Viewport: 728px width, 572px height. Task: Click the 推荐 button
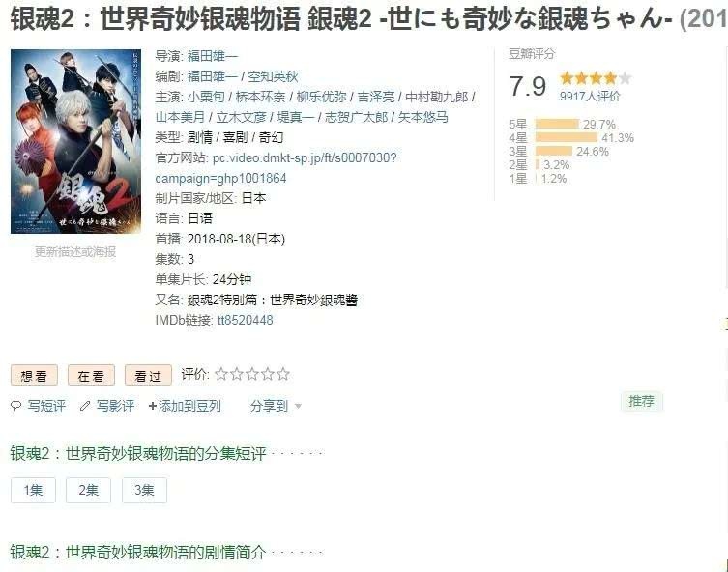point(642,401)
